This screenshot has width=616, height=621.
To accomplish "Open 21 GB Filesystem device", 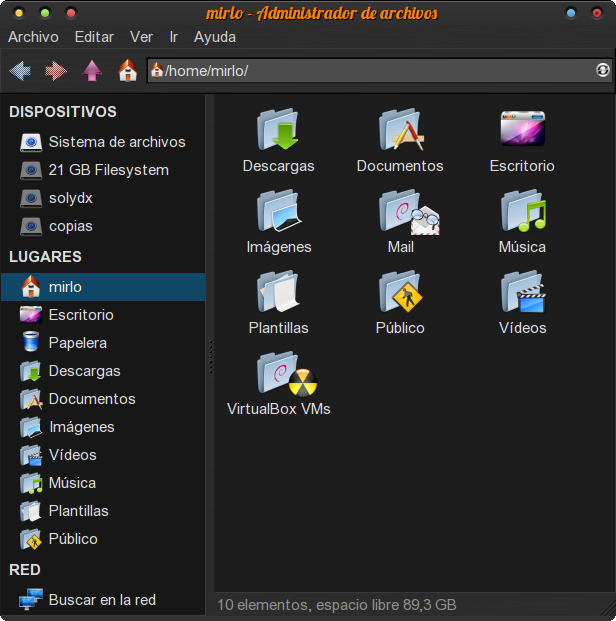I will [x=103, y=170].
